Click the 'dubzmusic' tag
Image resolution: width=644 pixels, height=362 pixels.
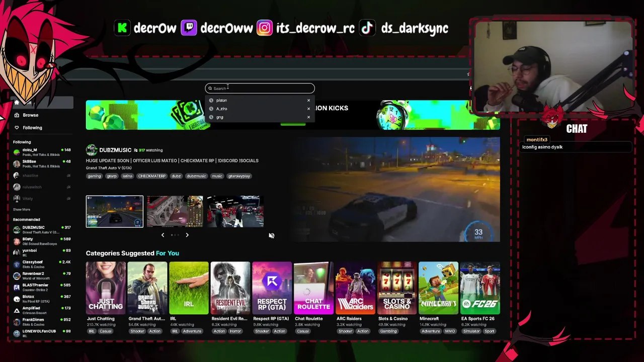tap(196, 176)
